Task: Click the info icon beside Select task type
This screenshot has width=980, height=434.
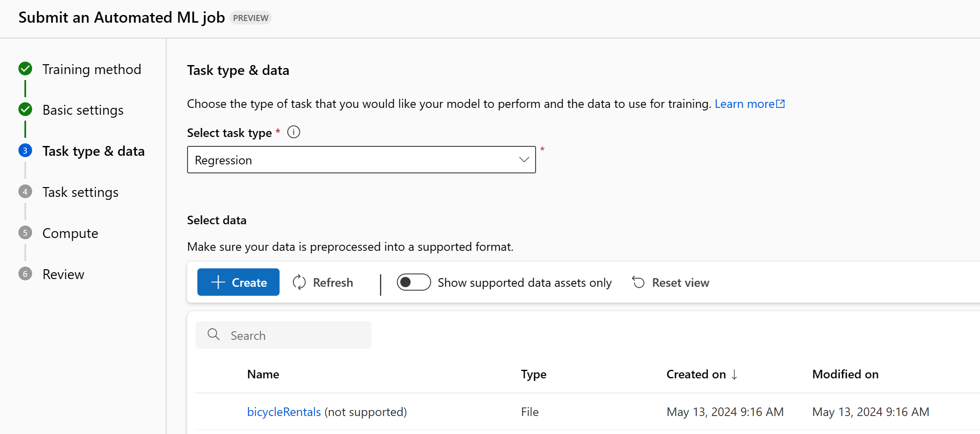Action: point(294,132)
